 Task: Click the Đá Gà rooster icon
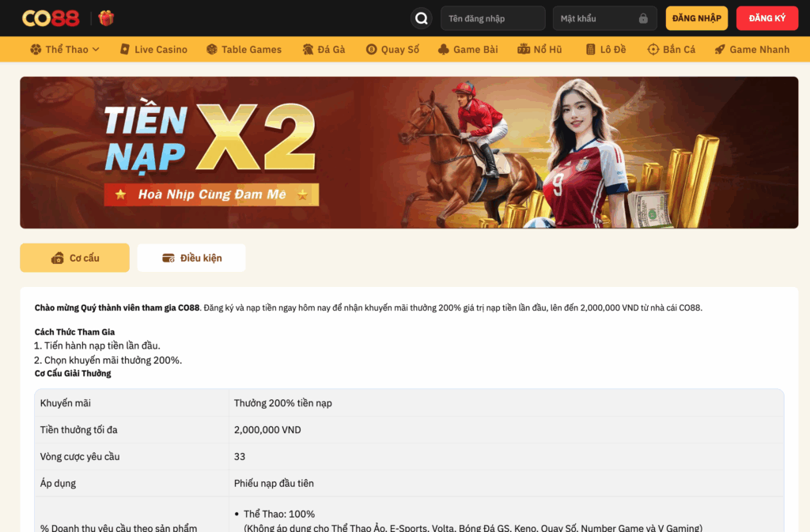(308, 49)
